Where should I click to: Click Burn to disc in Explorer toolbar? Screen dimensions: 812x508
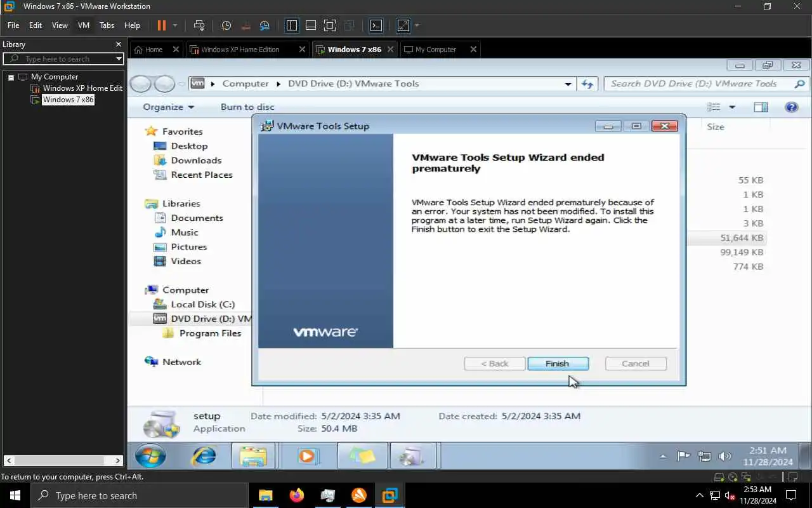click(x=247, y=107)
